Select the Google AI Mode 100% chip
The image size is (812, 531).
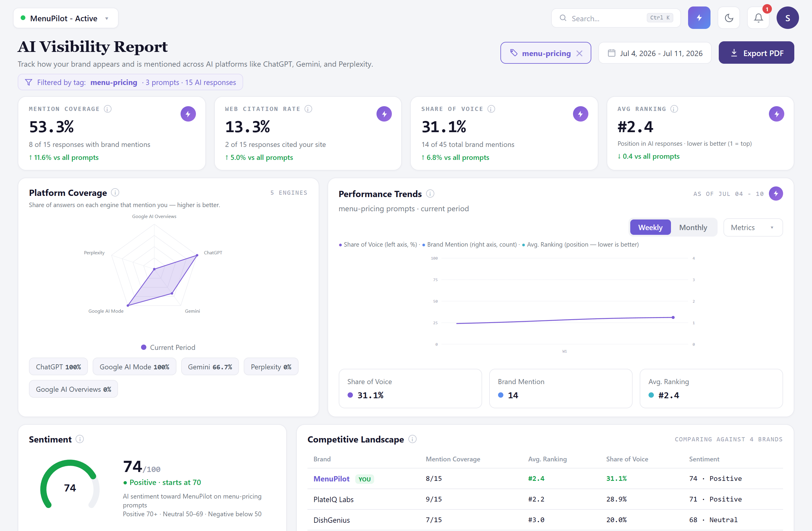click(x=135, y=367)
